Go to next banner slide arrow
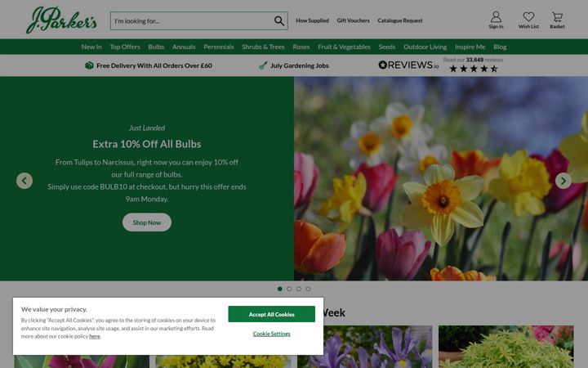The image size is (588, 368). click(x=563, y=181)
